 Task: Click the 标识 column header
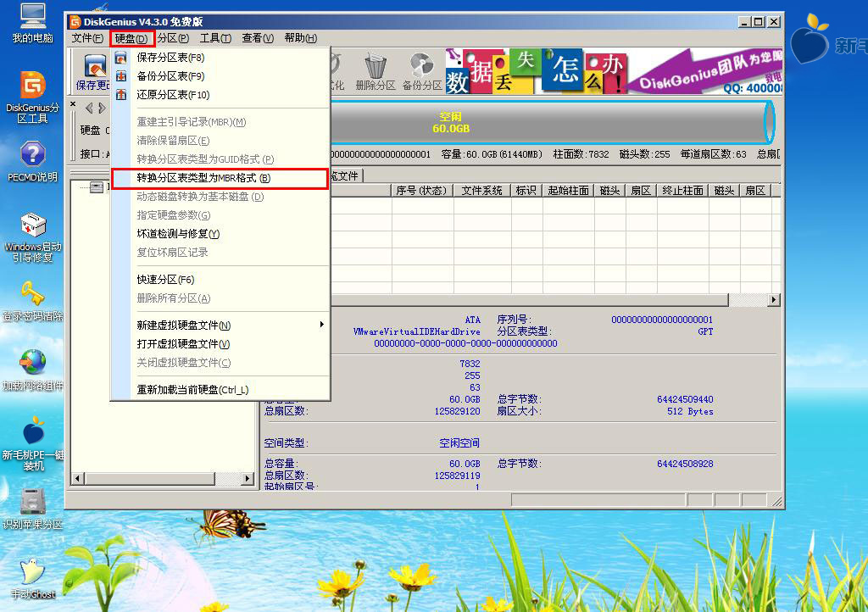[526, 191]
